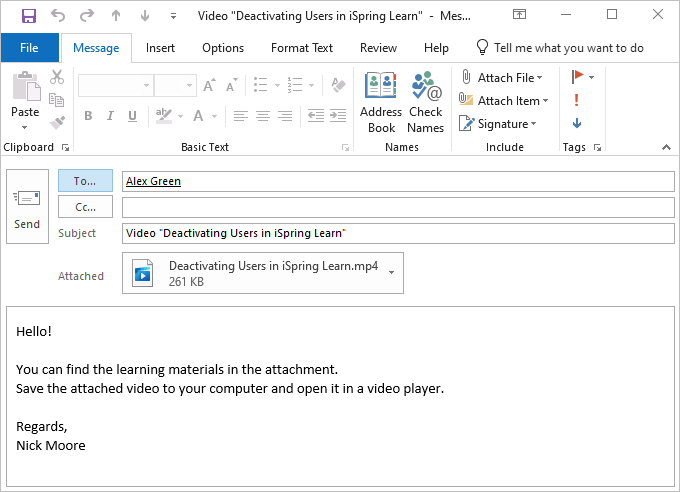Screen dimensions: 680x492
Task: Increase the indent
Action: (338, 116)
